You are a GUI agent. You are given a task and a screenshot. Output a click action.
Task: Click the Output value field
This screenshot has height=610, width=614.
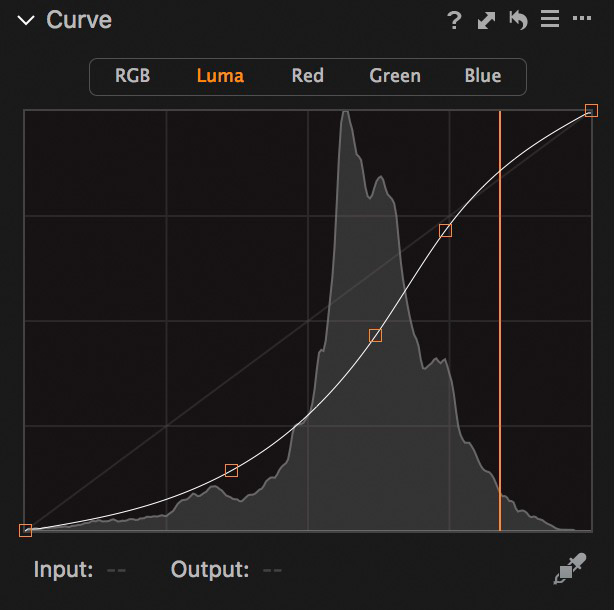click(x=272, y=570)
